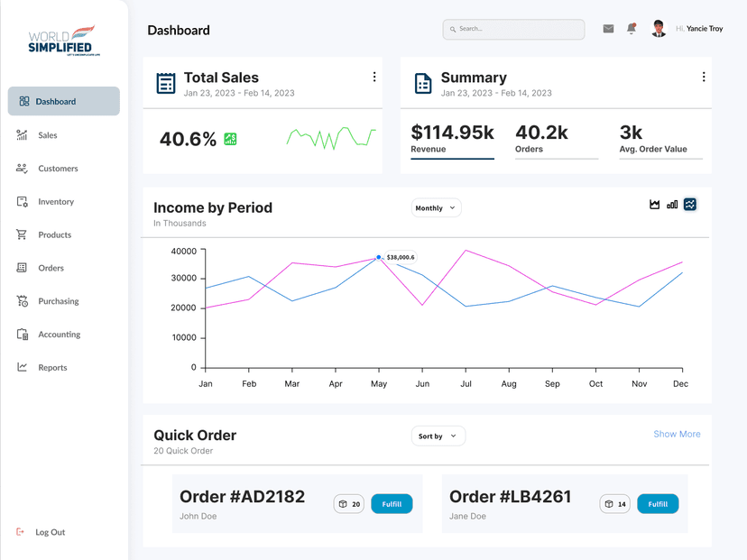Image resolution: width=747 pixels, height=560 pixels.
Task: Click the Log Out icon
Action: coord(21,532)
